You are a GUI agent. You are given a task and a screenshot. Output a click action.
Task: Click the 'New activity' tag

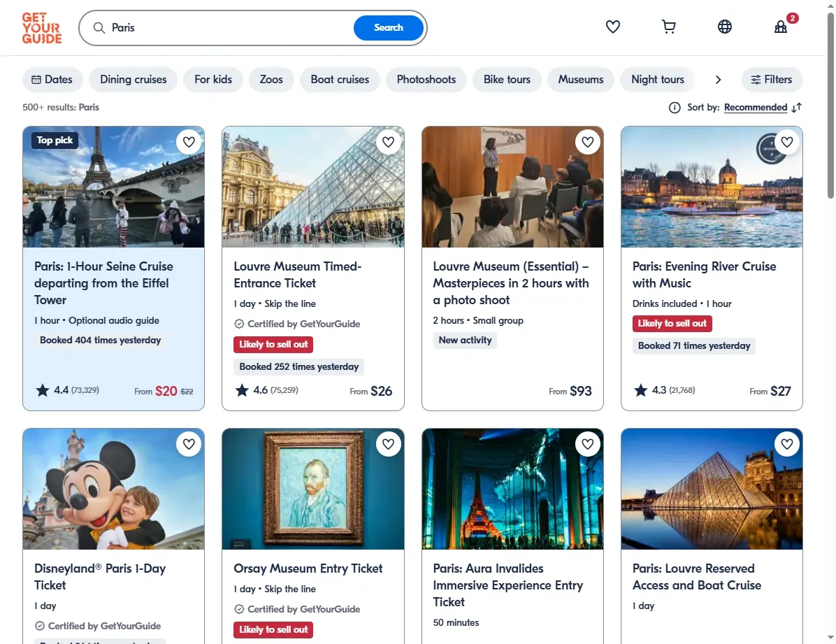coord(465,341)
